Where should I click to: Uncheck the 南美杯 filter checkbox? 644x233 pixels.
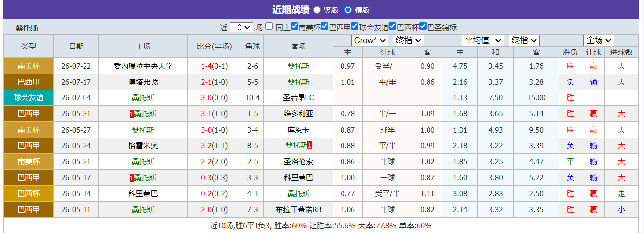294,27
